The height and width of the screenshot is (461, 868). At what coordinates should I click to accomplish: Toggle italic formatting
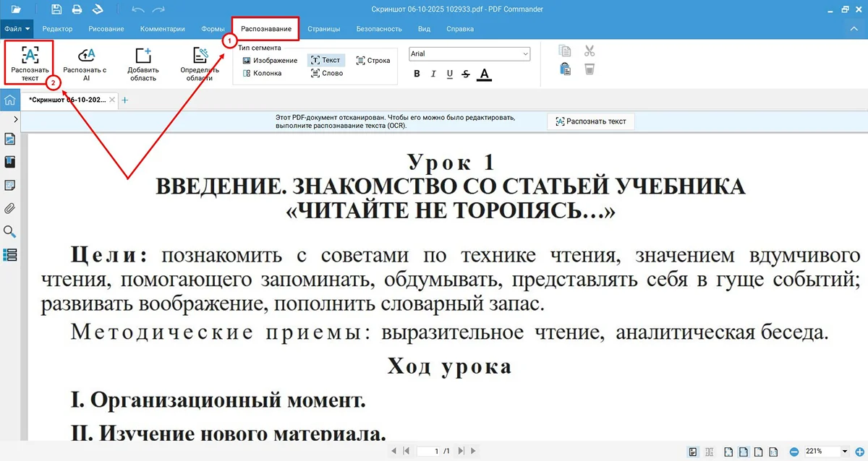point(433,74)
